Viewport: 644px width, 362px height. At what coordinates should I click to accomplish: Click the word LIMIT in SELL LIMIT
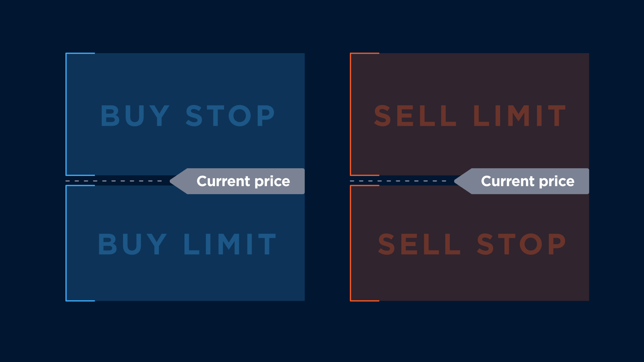click(x=519, y=116)
